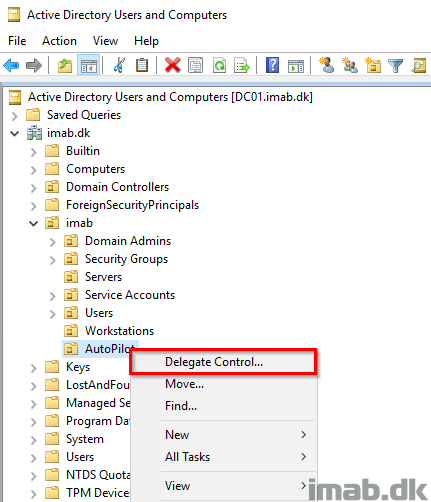Select the Security Groups tree item

[126, 259]
